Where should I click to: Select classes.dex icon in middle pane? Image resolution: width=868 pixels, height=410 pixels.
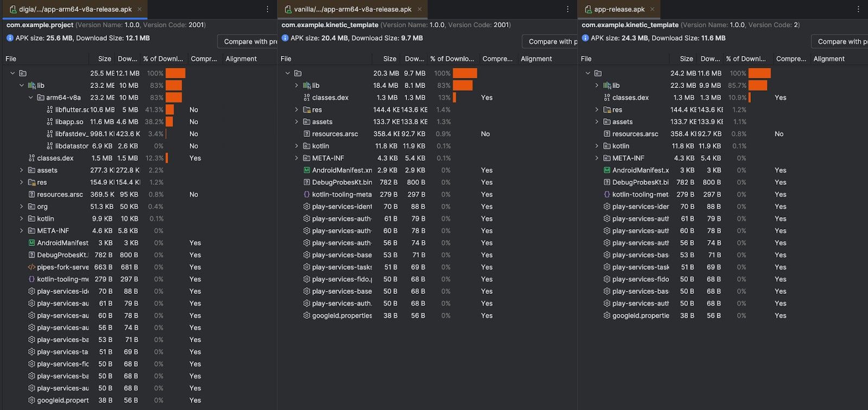tap(307, 98)
